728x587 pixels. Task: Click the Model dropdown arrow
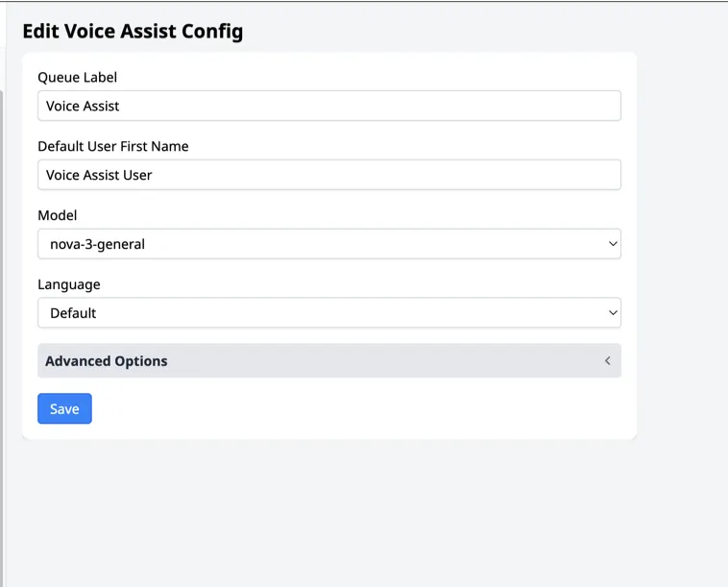(613, 244)
